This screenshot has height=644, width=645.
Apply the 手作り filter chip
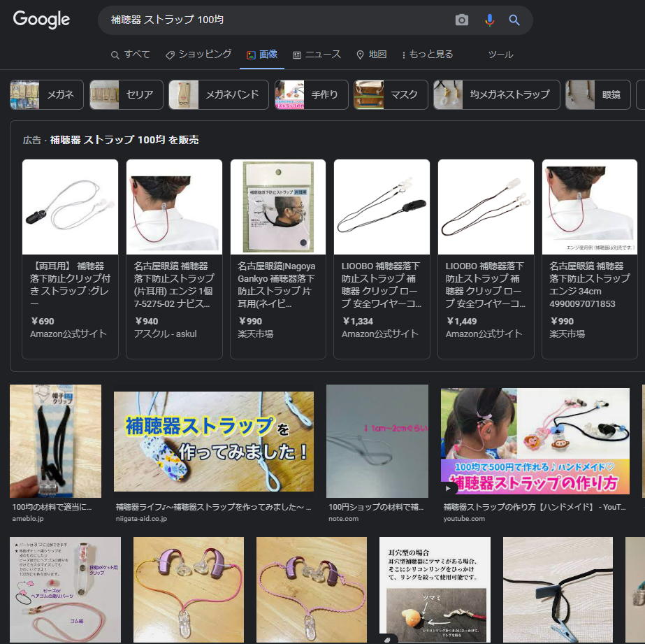coord(311,94)
